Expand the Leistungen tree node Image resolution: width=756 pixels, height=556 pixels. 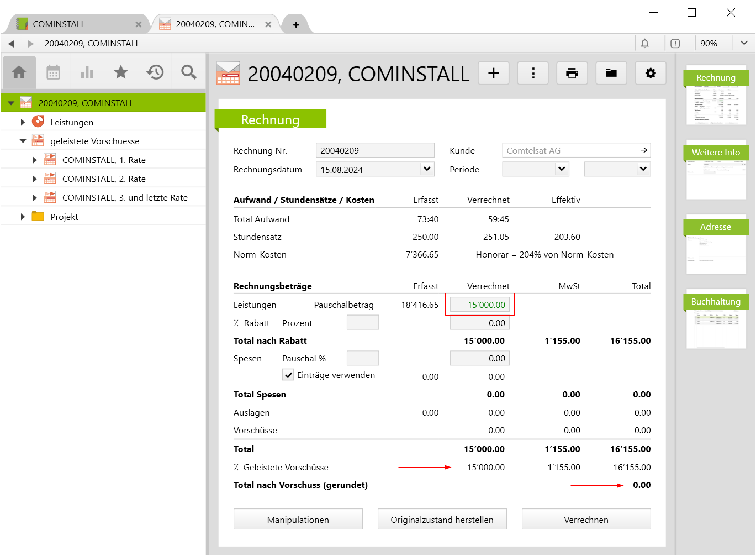pyautogui.click(x=23, y=122)
